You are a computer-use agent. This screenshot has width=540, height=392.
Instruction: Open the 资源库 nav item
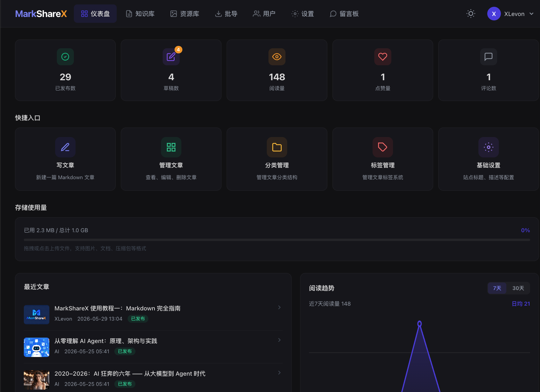pyautogui.click(x=185, y=14)
